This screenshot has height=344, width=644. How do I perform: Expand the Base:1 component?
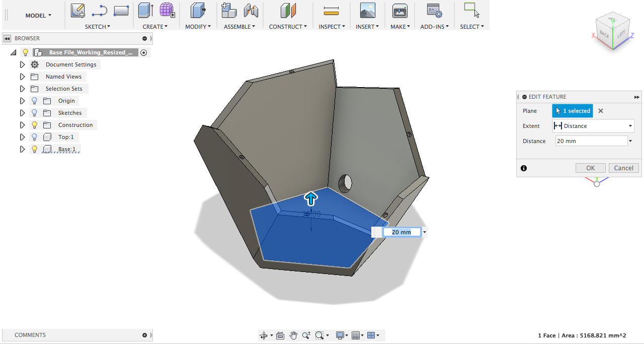22,149
